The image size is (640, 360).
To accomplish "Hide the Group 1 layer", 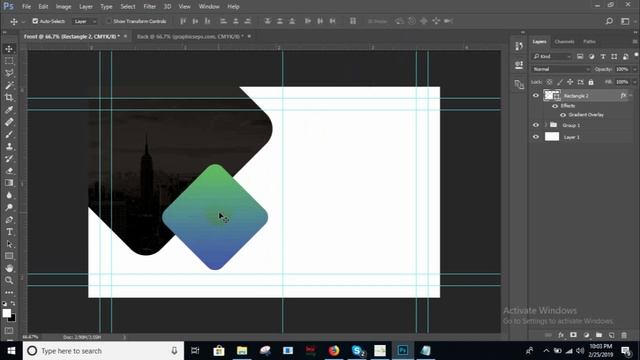I will coord(536,125).
